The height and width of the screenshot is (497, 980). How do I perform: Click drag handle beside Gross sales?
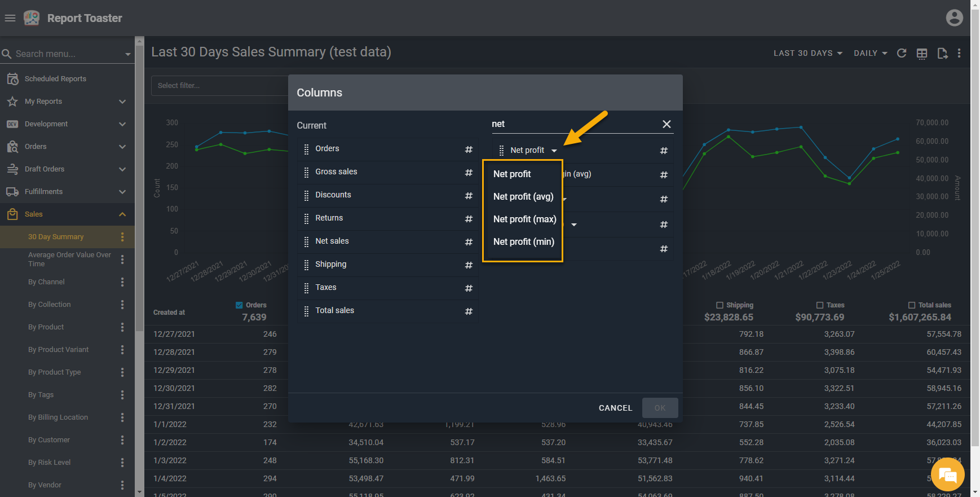[306, 172]
